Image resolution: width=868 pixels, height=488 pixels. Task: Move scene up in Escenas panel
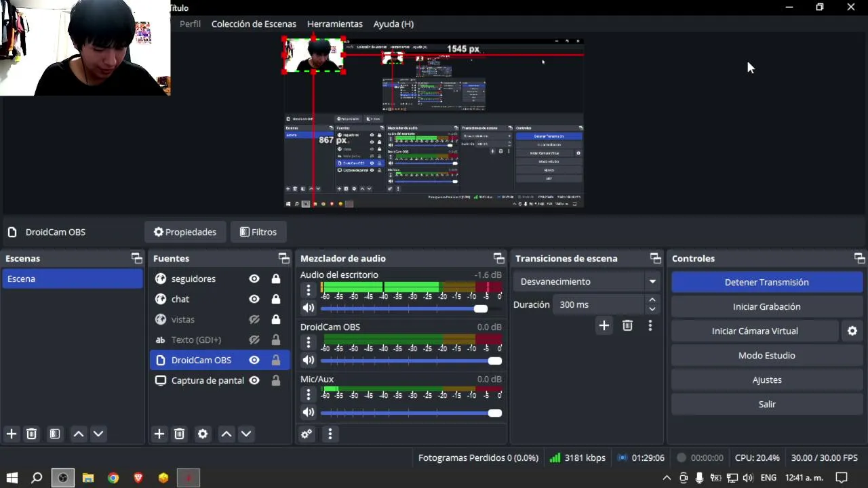(79, 434)
